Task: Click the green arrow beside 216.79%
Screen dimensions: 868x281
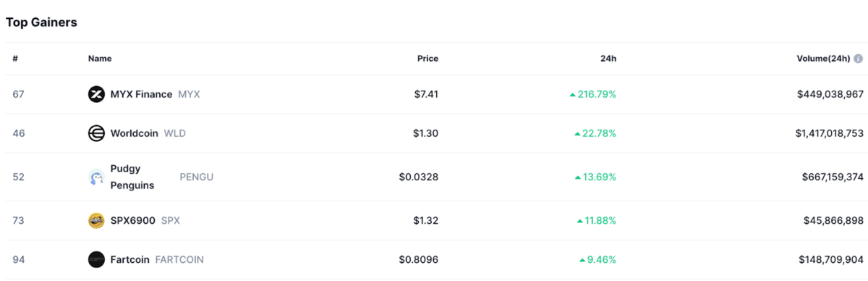Action: tap(572, 95)
